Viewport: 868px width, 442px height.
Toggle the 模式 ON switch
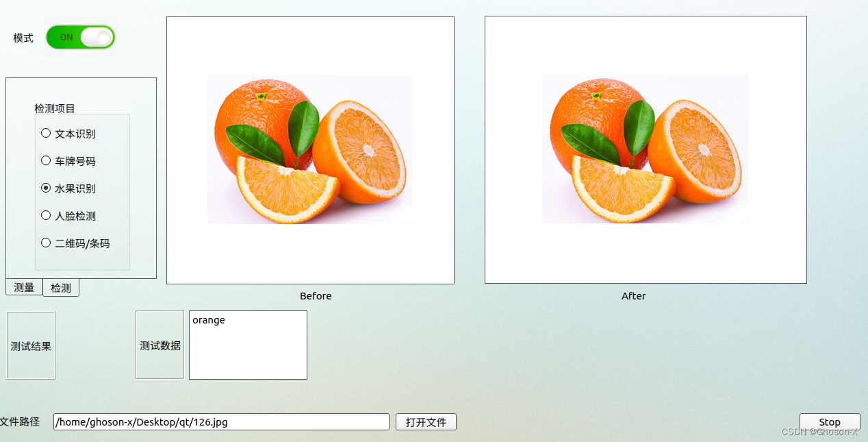[x=80, y=37]
